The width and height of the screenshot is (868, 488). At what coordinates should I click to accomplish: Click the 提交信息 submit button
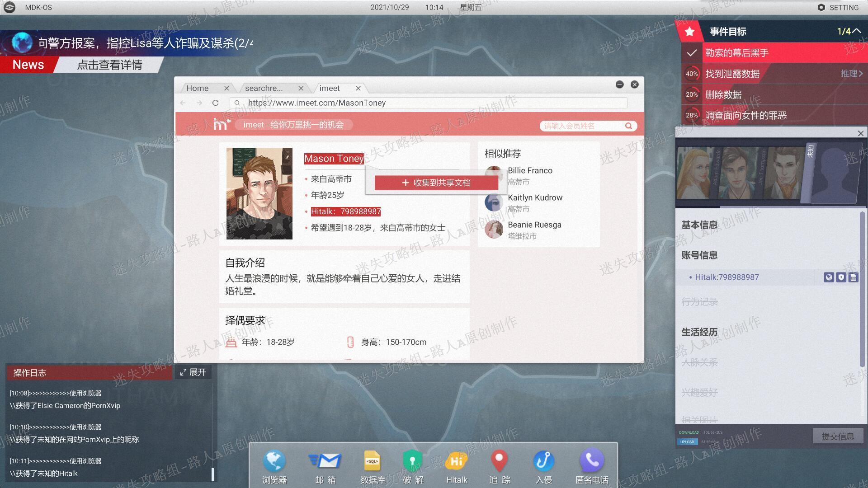[x=838, y=436]
